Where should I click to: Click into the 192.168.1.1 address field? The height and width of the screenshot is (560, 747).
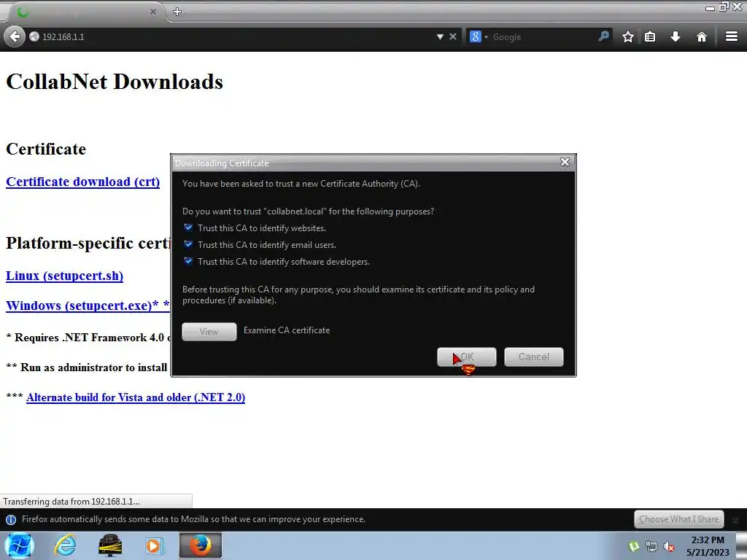[x=233, y=36]
